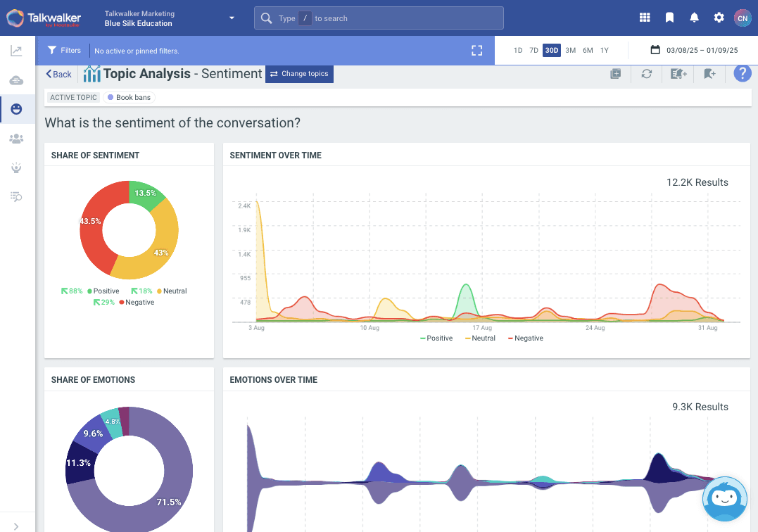Open the help question mark icon
The height and width of the screenshot is (532, 758).
(743, 74)
